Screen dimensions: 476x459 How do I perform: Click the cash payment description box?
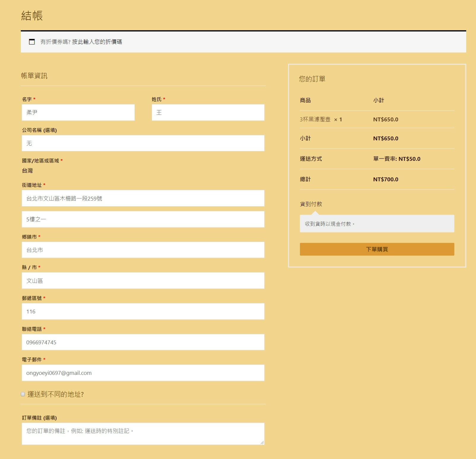point(377,224)
